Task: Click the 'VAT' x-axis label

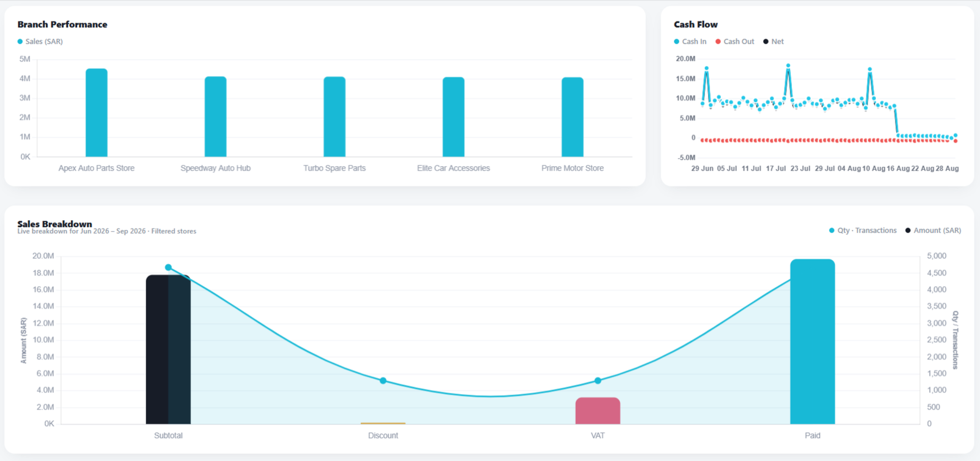Action: [598, 436]
